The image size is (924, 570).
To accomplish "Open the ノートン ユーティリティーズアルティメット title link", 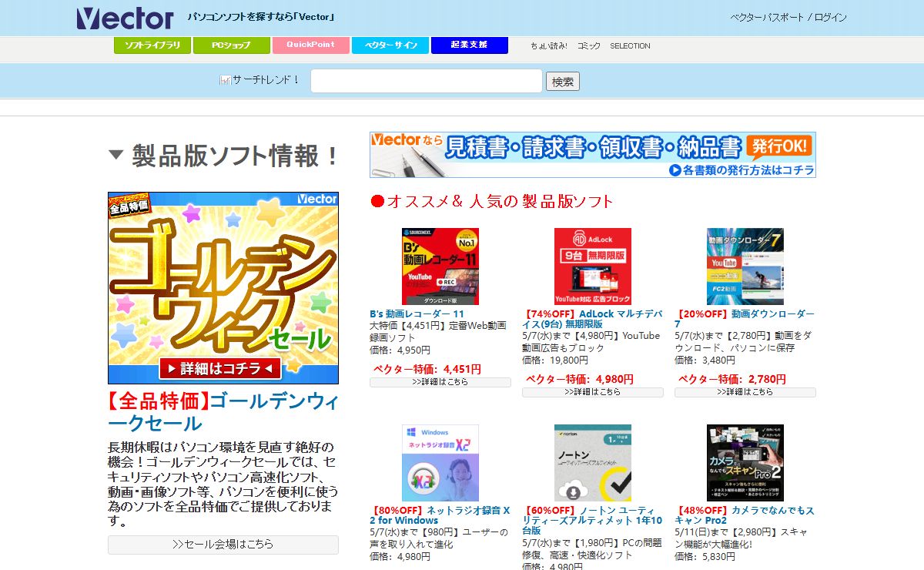I will [592, 521].
